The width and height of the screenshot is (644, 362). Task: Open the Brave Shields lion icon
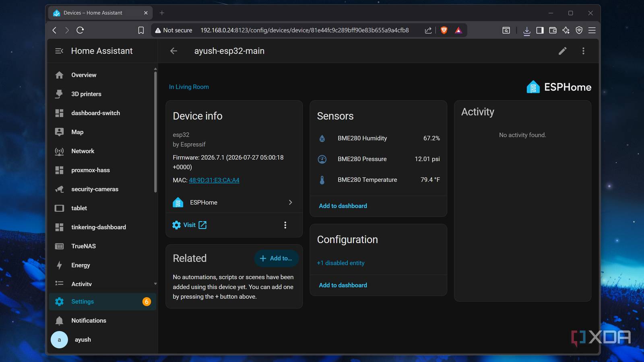[444, 30]
